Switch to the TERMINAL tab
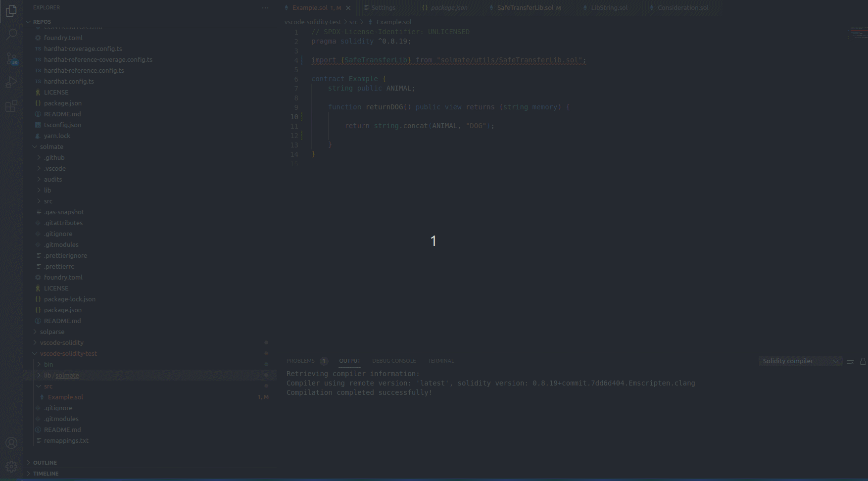 (440, 361)
